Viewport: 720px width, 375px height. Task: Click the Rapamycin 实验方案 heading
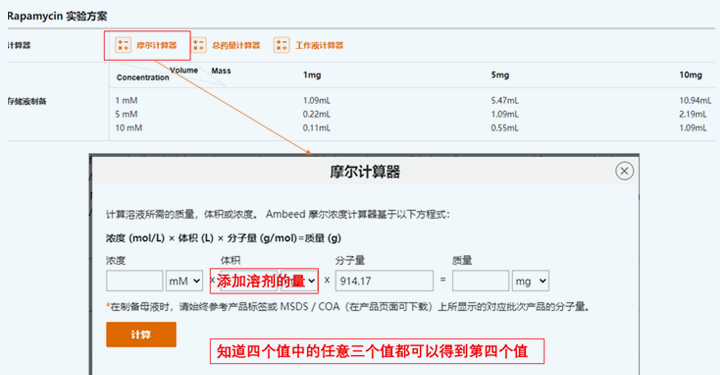pos(57,17)
